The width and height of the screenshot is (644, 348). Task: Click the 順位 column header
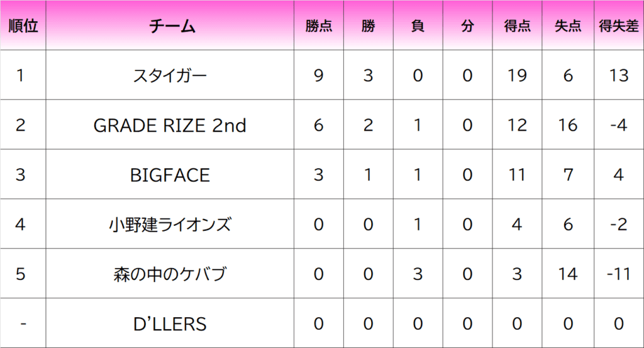23,26
